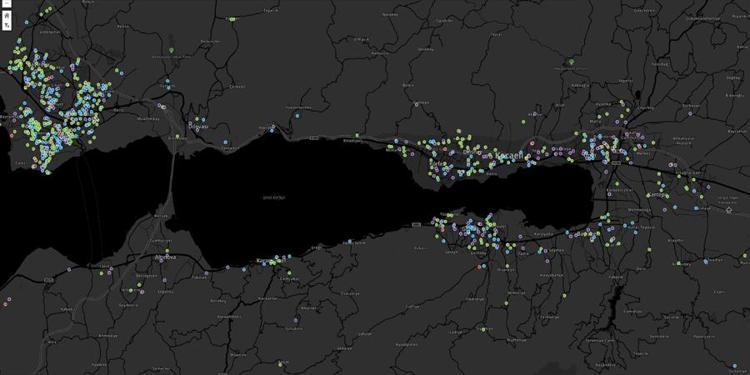Select the Altınova town label

pyautogui.click(x=166, y=257)
